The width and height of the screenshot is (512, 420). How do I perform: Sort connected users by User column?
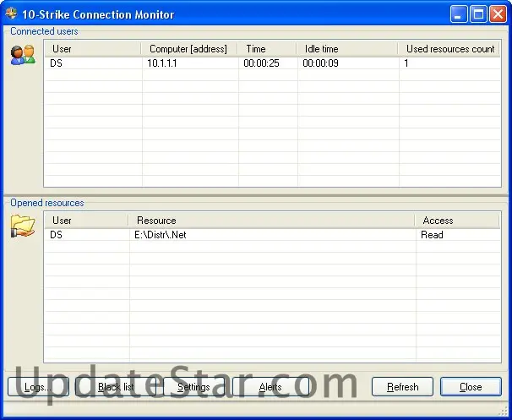click(93, 49)
